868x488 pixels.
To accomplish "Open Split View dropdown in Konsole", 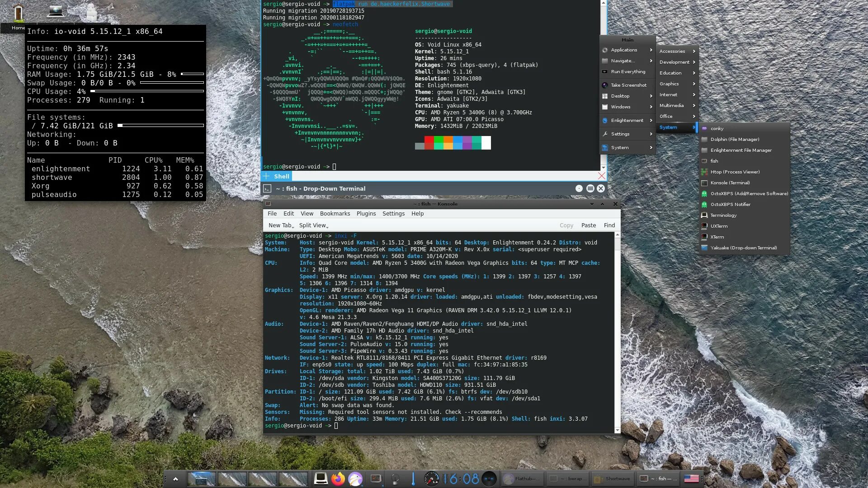I will coord(313,225).
